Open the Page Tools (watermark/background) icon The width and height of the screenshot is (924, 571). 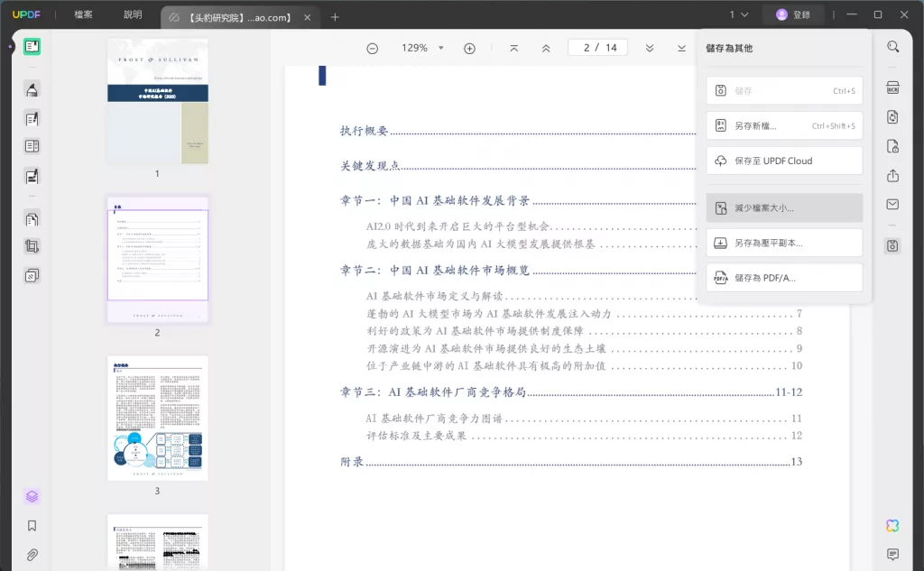click(32, 275)
